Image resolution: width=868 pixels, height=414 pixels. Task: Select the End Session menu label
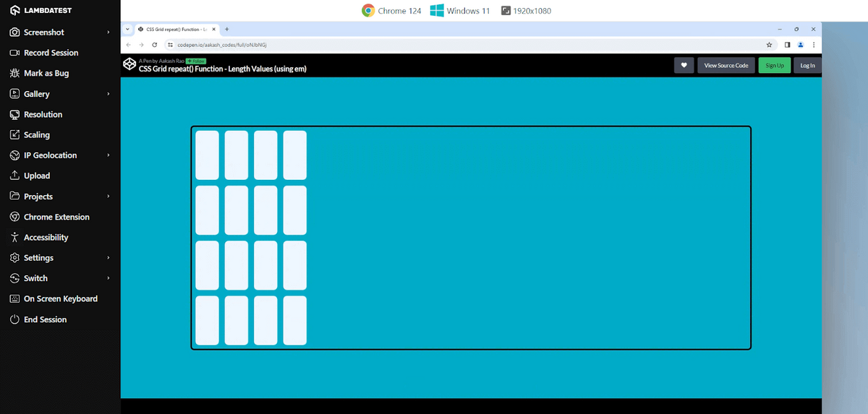click(x=45, y=319)
